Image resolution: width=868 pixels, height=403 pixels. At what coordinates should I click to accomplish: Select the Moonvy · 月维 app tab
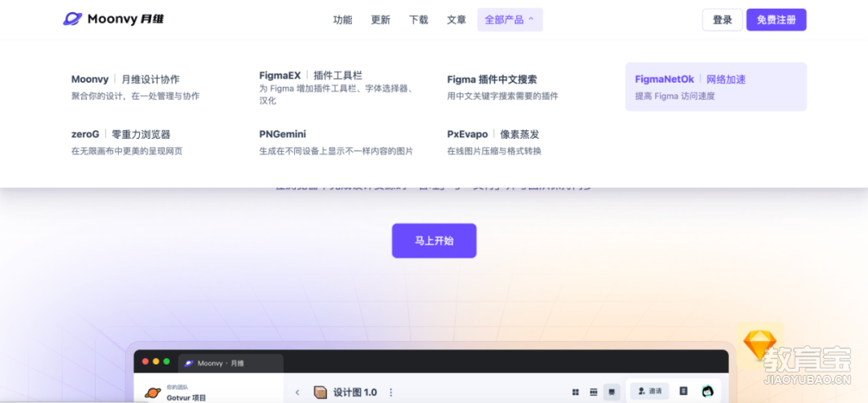point(231,363)
